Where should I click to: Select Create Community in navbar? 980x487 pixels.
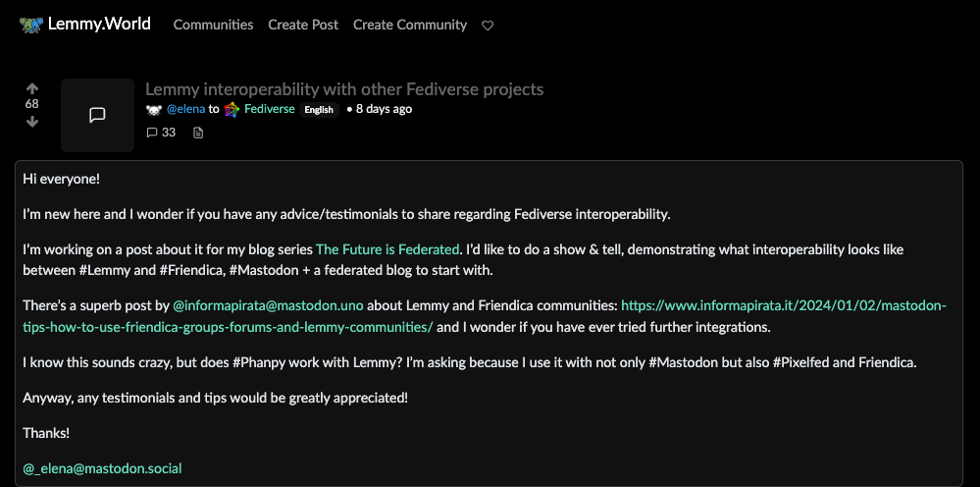pos(410,25)
